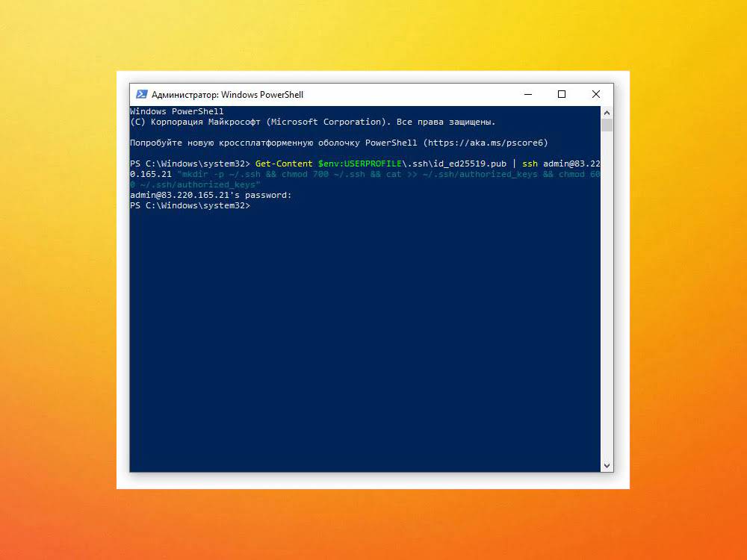Click the vertical scrollbar thumb

tap(607, 125)
